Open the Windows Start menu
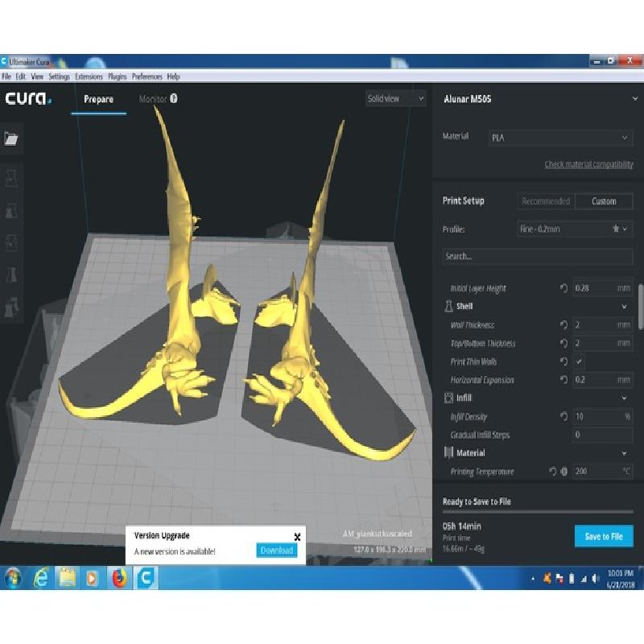The width and height of the screenshot is (644, 644). (13, 578)
